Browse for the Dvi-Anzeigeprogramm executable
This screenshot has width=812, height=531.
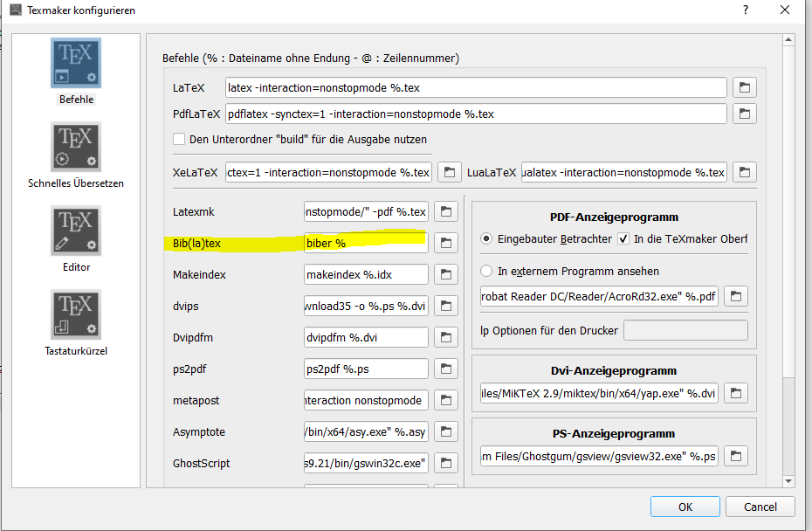click(x=735, y=394)
